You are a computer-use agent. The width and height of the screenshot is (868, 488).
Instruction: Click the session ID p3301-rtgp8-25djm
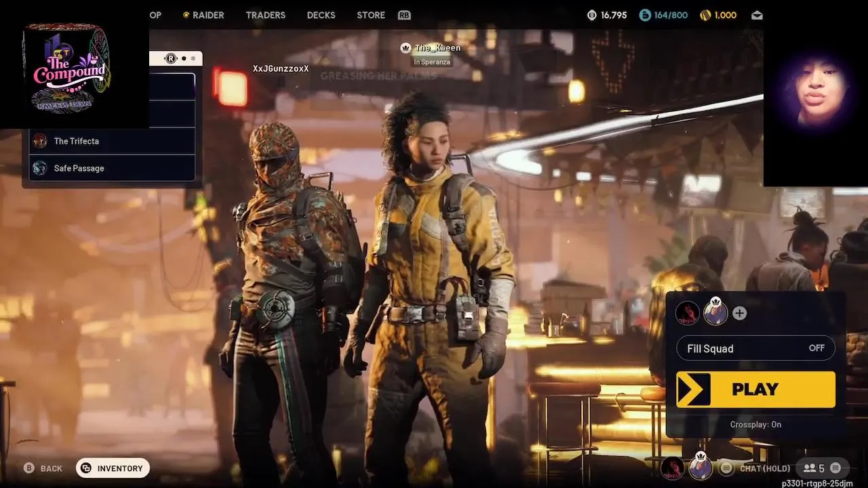click(817, 483)
